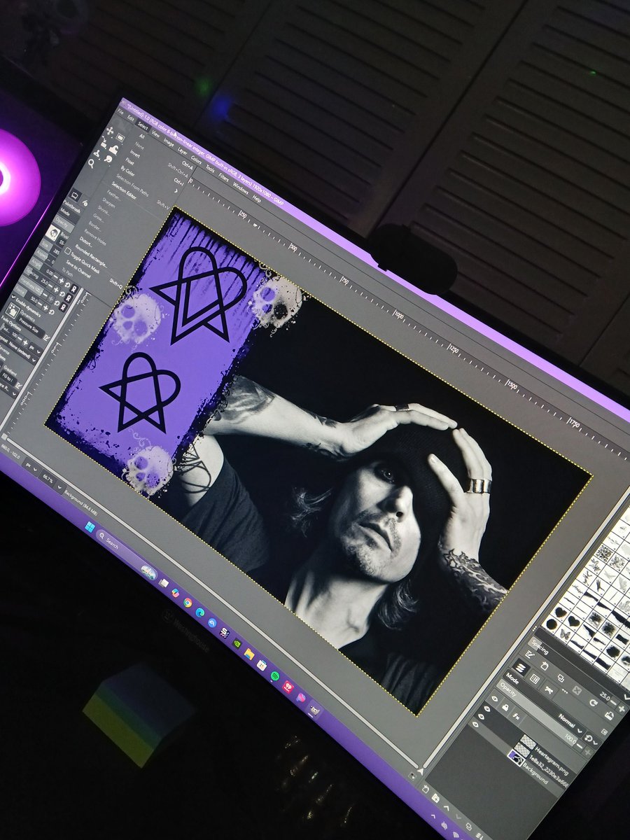Image resolution: width=630 pixels, height=840 pixels.
Task: Choose All in the Select menu
Action: pyautogui.click(x=141, y=136)
